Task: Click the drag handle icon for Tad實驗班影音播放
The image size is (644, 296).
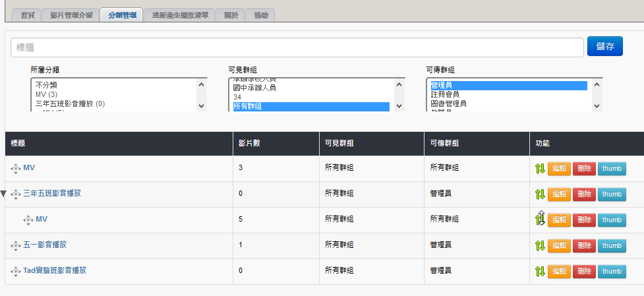Action: point(16,272)
